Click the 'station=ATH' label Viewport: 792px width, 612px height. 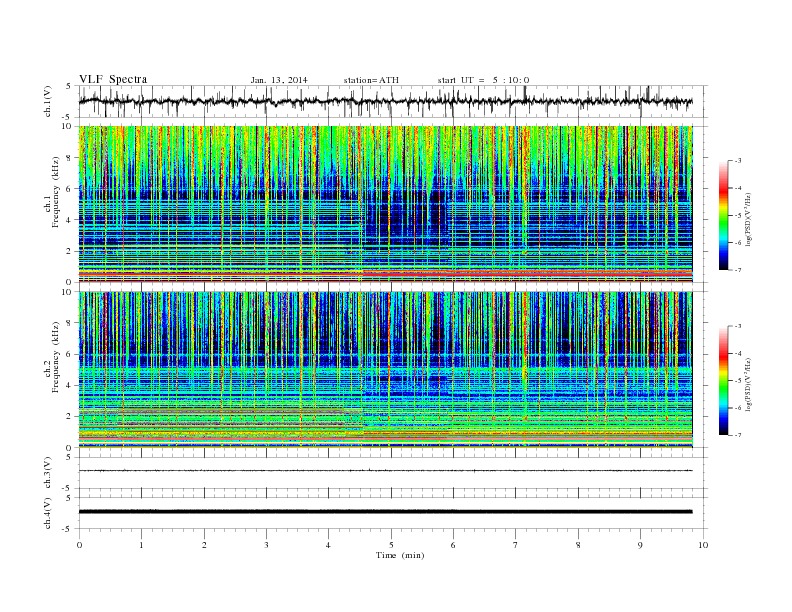[371, 80]
